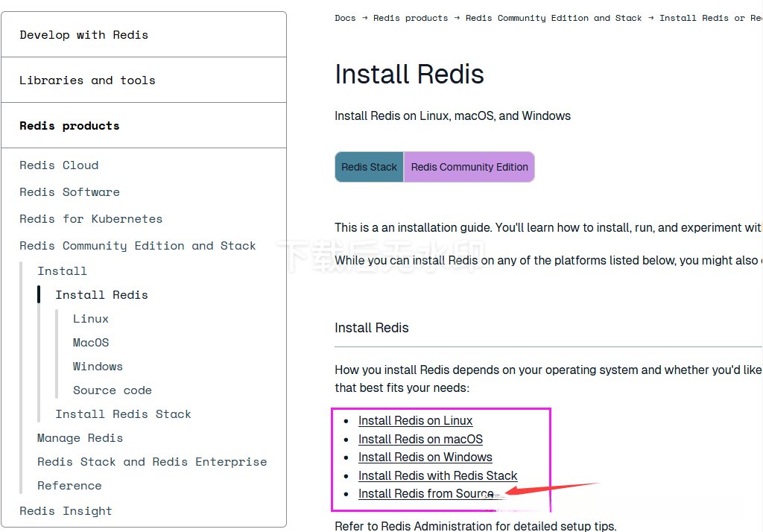Viewport: 763px width, 532px height.
Task: Click 'Install Redis on Linux, macOS, and Windows' text
Action: (452, 115)
